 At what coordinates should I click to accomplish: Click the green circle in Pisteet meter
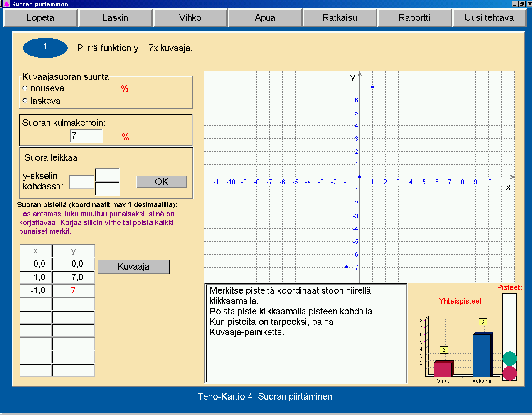tap(510, 359)
